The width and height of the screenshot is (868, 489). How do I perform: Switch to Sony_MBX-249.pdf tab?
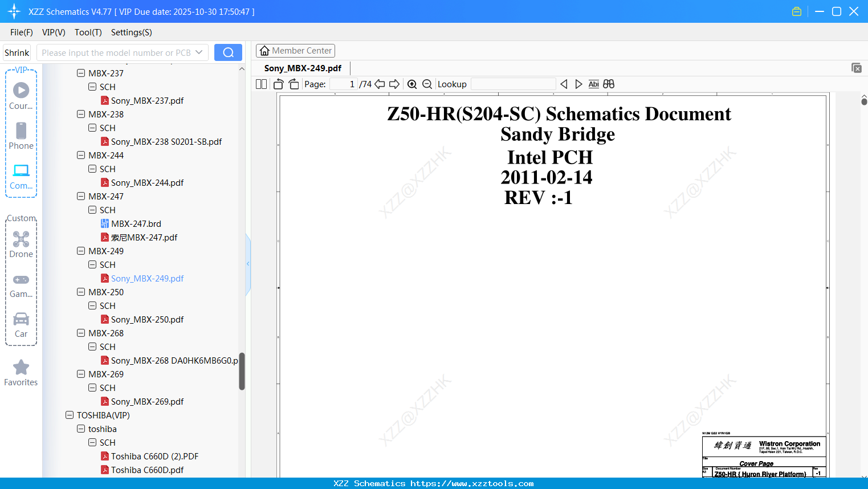point(303,68)
